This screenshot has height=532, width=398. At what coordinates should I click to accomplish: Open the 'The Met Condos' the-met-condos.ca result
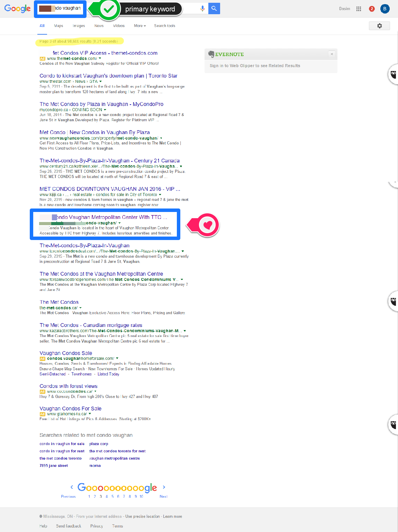[x=59, y=302]
